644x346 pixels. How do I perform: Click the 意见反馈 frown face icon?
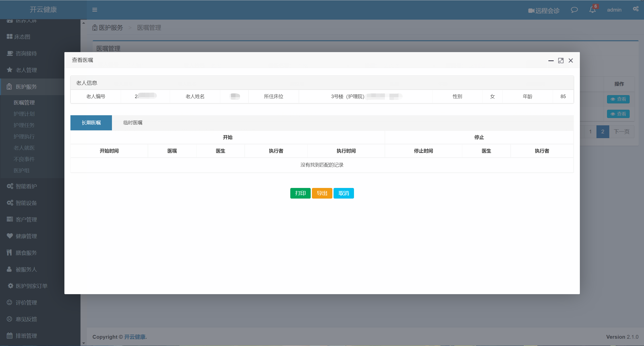click(9, 319)
